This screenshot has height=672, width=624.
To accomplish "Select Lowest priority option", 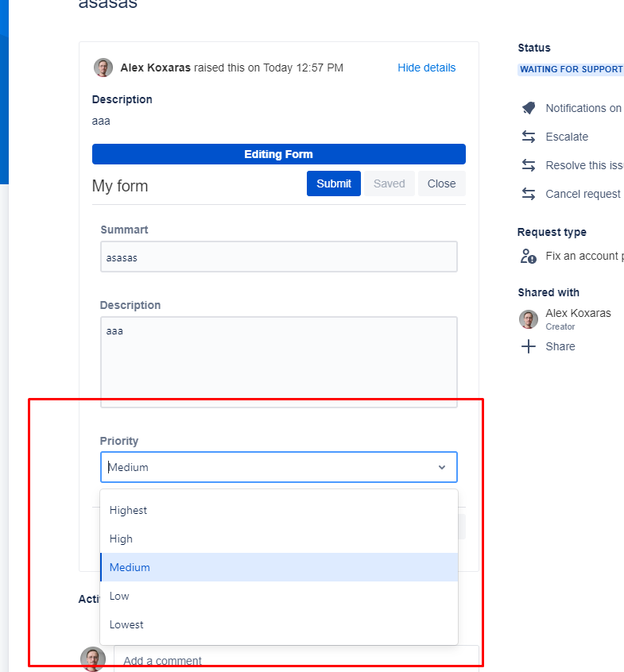I will 279,624.
